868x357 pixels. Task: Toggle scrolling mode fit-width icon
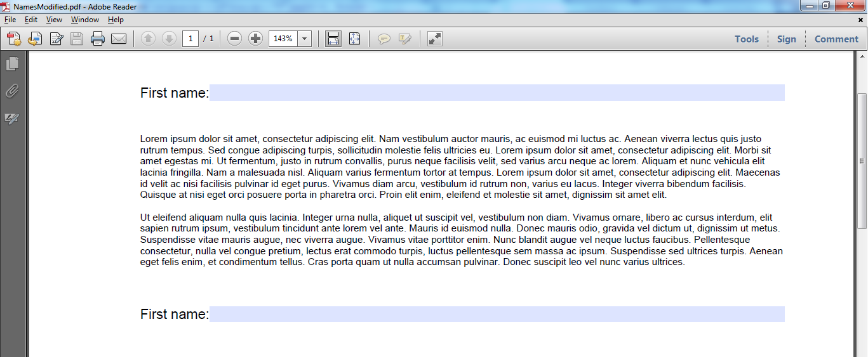point(333,39)
